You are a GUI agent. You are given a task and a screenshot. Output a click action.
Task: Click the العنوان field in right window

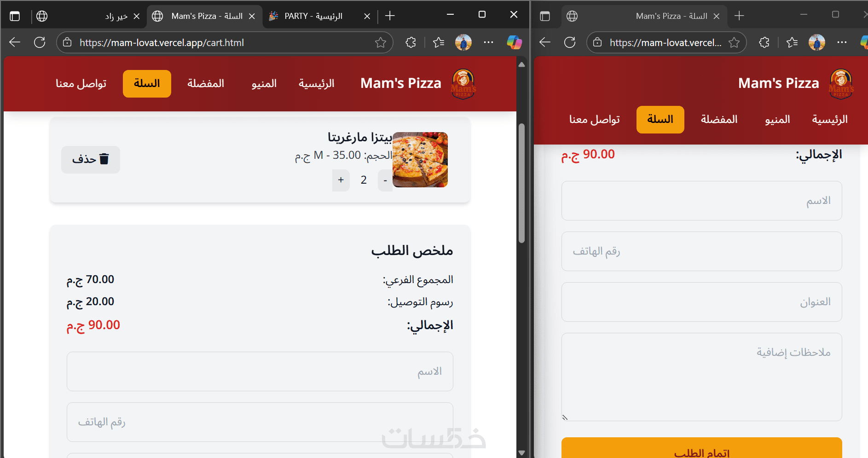pyautogui.click(x=702, y=302)
